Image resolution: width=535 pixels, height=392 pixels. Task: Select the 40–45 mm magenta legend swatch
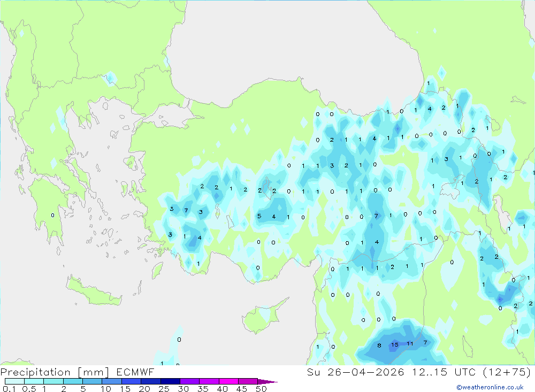[x=228, y=381]
